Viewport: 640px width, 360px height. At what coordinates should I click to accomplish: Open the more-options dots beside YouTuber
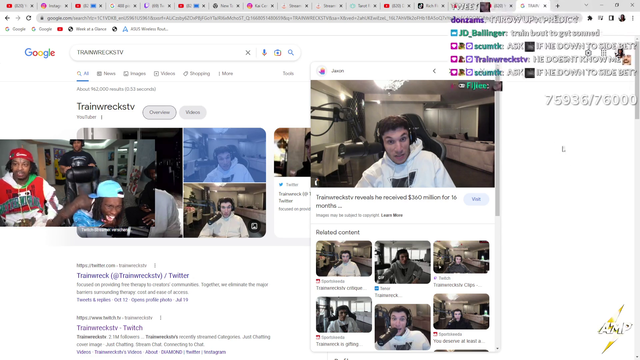point(102,117)
